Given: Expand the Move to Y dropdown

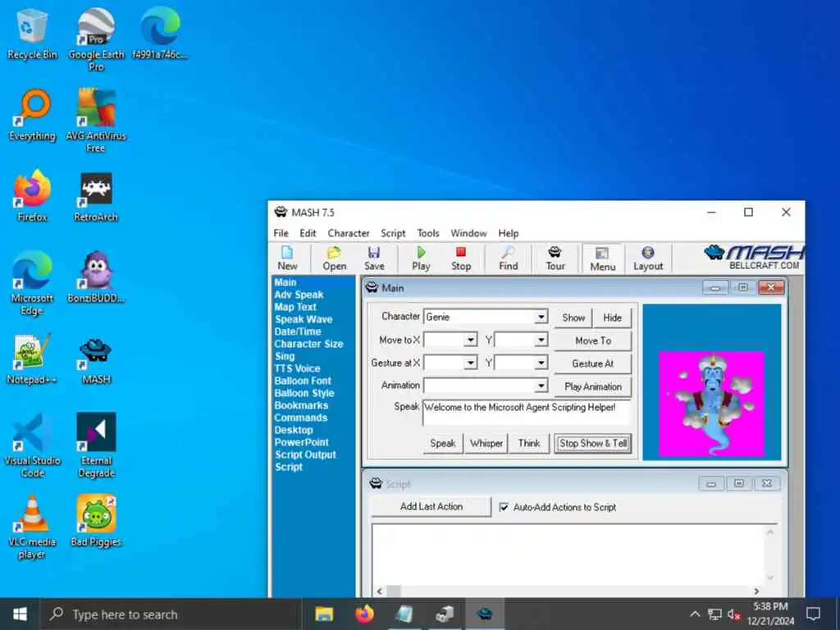Looking at the screenshot, I should [541, 340].
